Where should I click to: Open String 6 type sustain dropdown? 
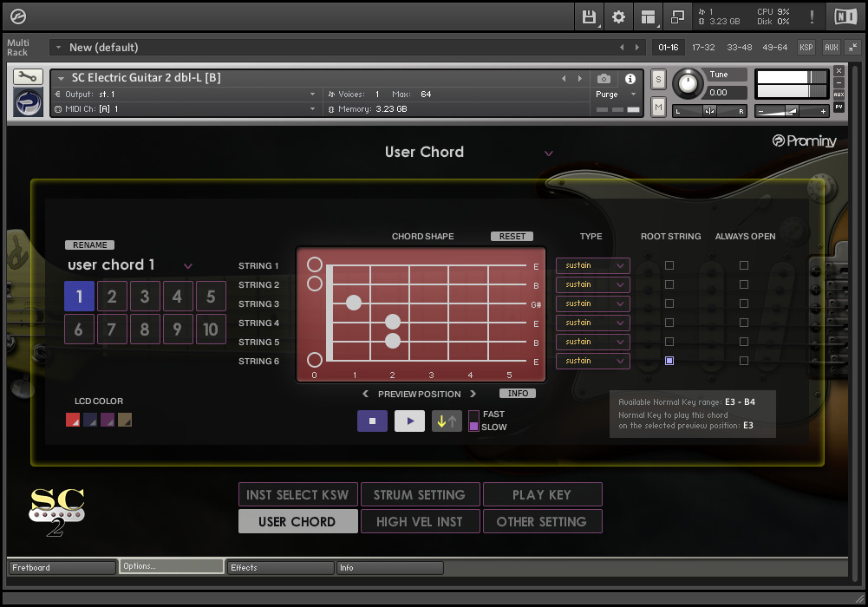pos(593,361)
